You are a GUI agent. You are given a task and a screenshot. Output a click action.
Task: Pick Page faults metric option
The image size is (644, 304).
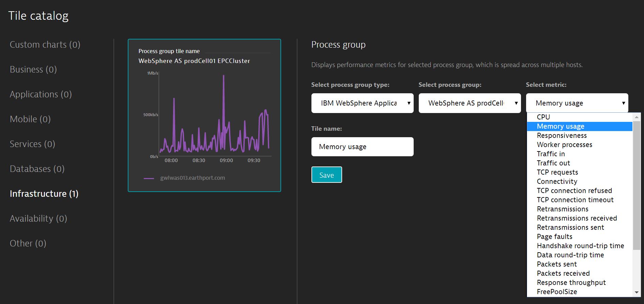click(x=554, y=237)
